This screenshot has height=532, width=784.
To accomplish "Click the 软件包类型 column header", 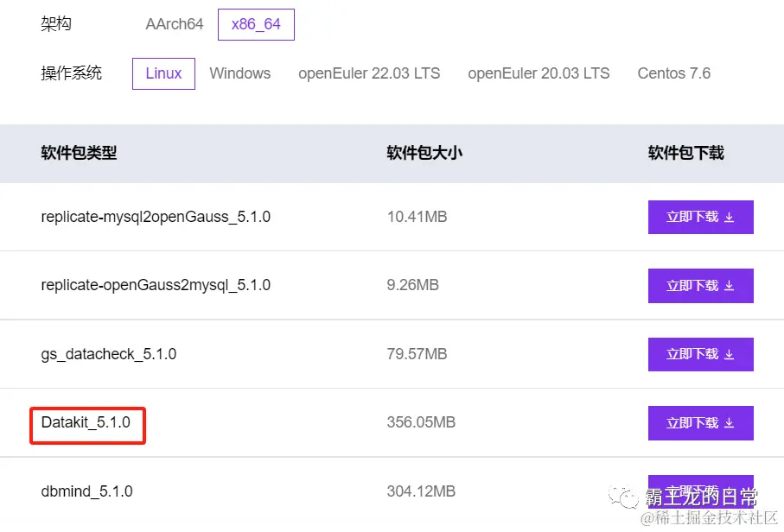I will tap(79, 153).
